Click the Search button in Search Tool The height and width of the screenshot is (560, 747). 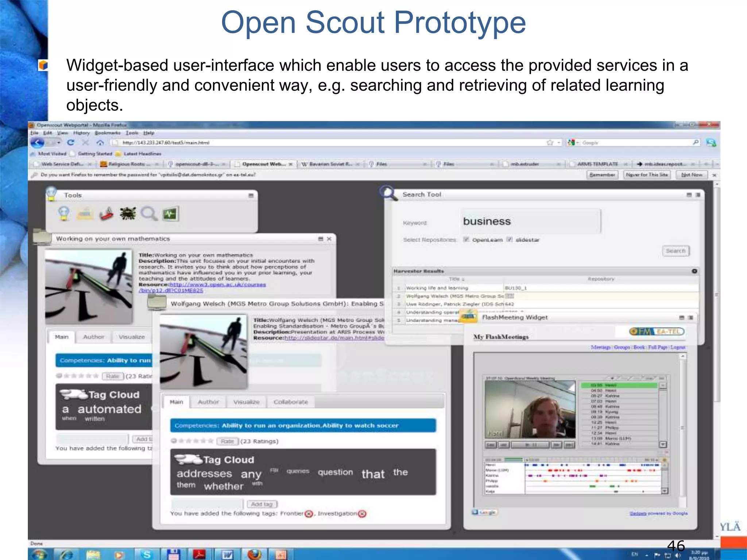click(x=676, y=251)
